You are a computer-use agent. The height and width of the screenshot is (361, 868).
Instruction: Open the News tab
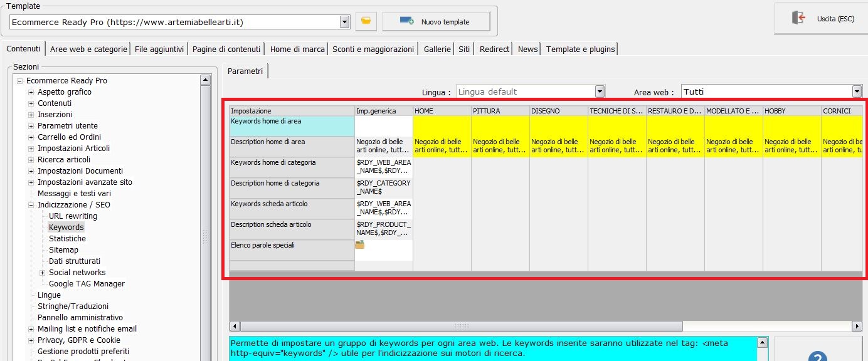coord(527,49)
